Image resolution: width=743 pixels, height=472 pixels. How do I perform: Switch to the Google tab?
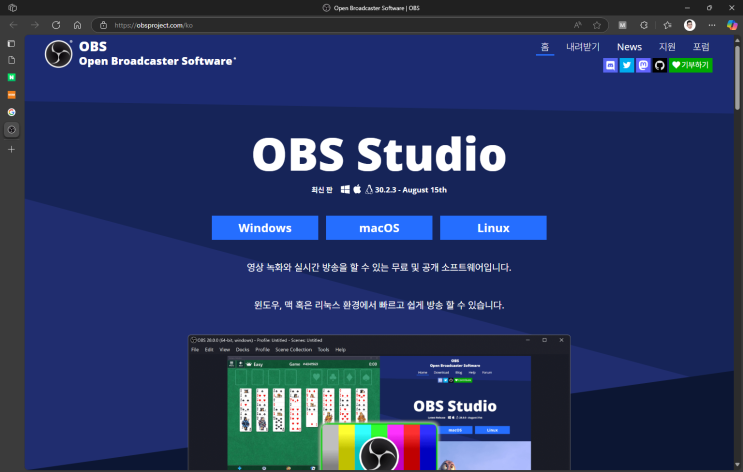coord(11,112)
